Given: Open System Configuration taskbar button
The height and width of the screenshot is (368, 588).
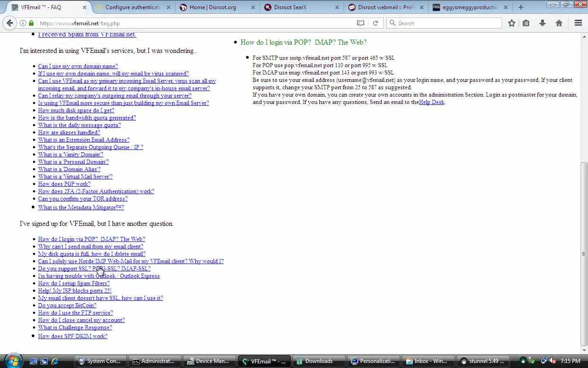Looking at the screenshot, I should pos(100,361).
